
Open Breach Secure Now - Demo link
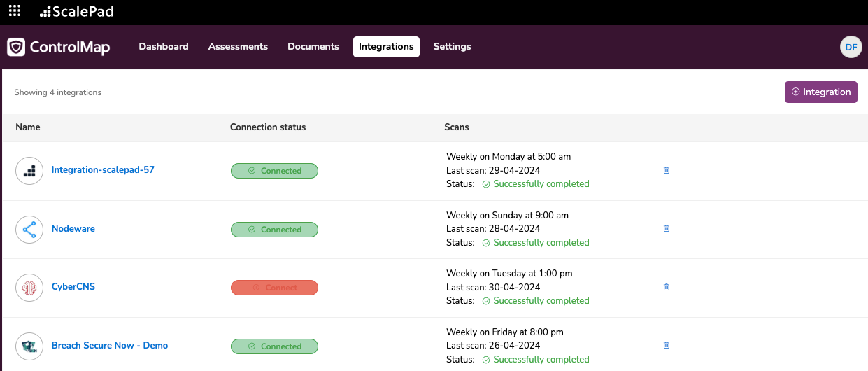point(110,346)
